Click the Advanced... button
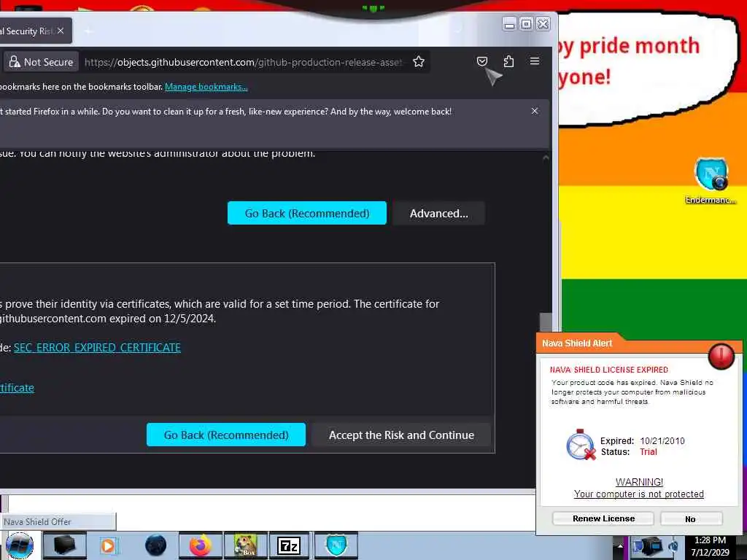The image size is (747, 560). [x=438, y=213]
